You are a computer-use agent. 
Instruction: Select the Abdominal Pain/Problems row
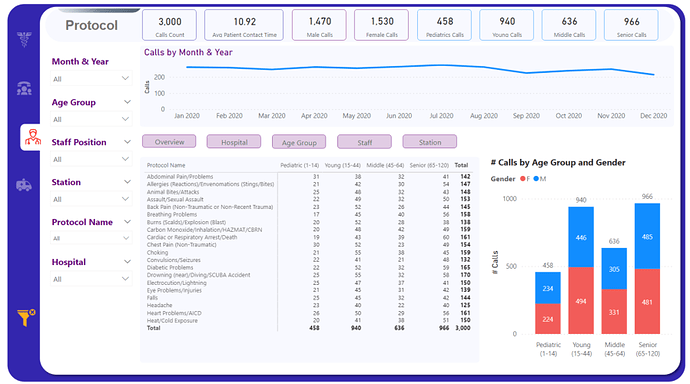coord(308,176)
